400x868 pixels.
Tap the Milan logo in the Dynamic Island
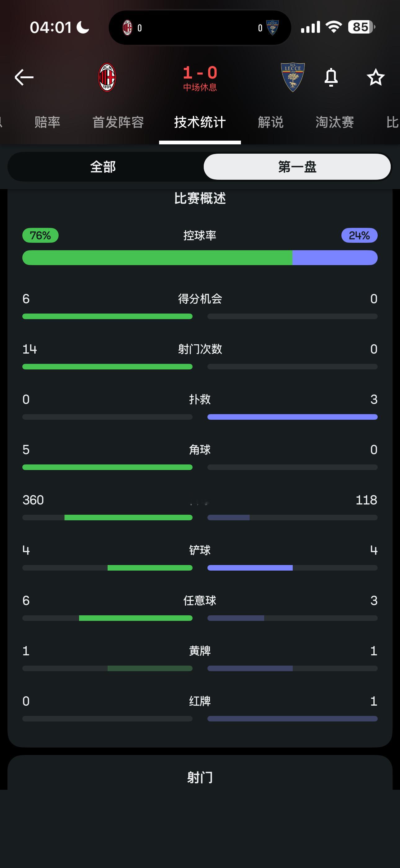(x=127, y=28)
